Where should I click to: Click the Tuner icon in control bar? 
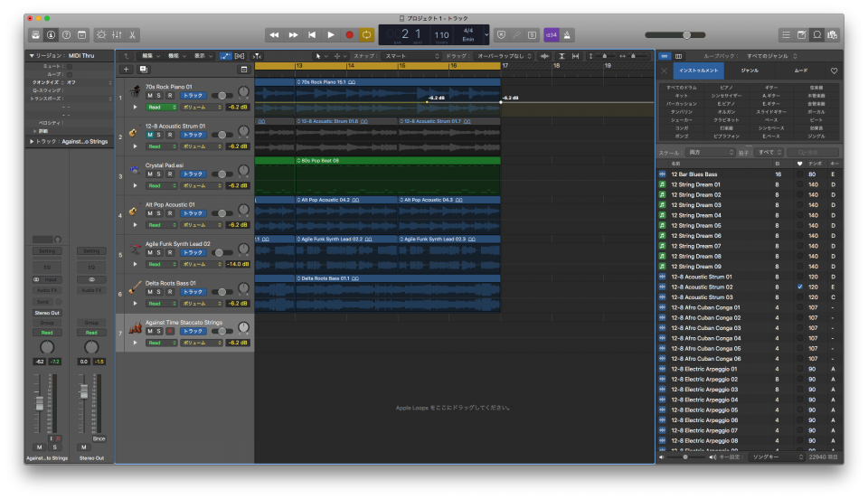516,35
